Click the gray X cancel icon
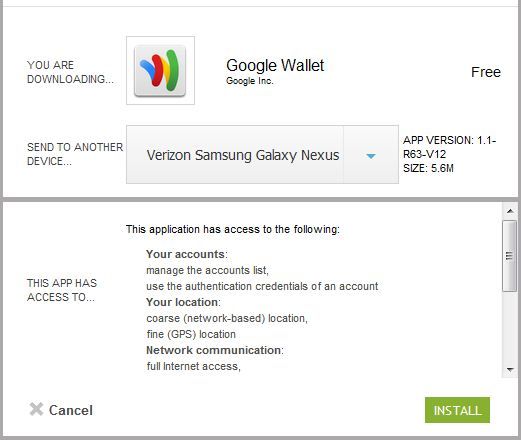 [36, 409]
